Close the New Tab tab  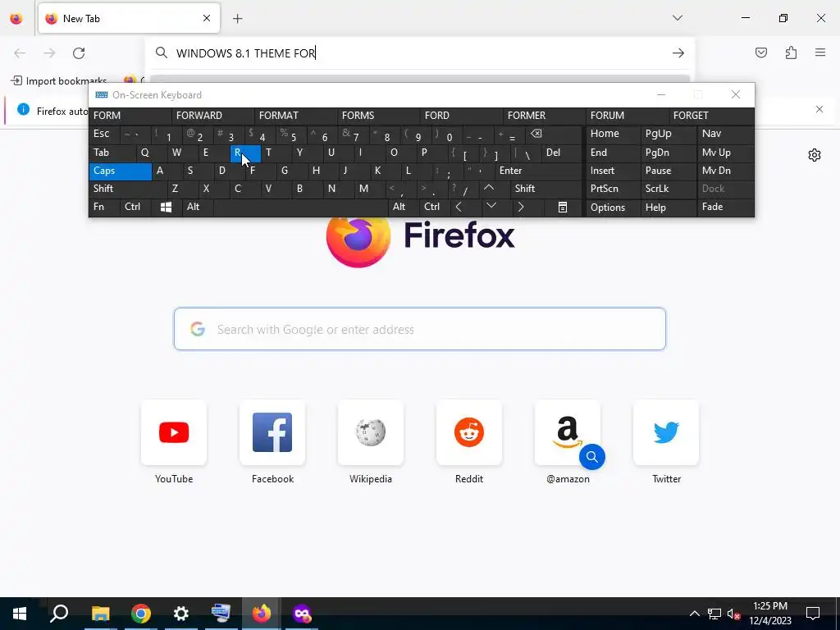click(x=207, y=18)
